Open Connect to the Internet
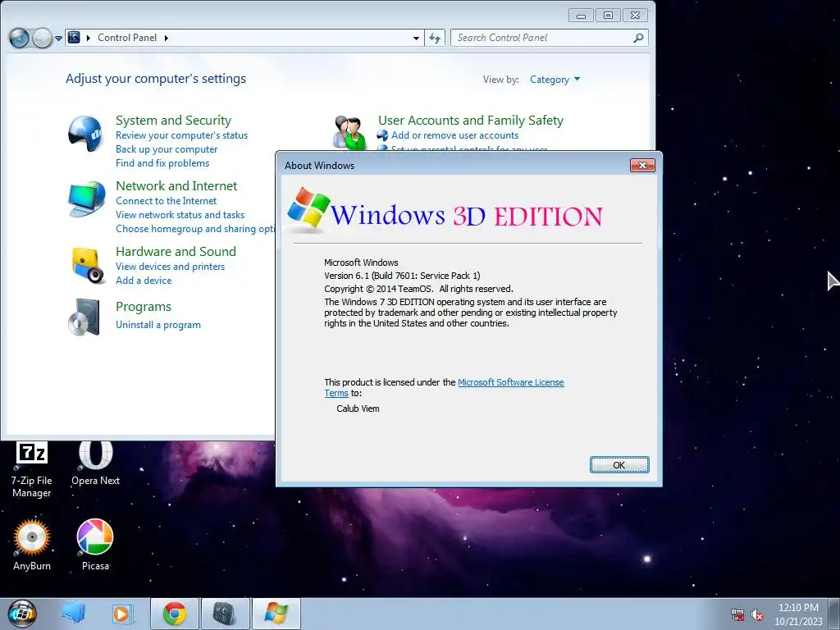Screen dimensions: 840x630 [166, 201]
